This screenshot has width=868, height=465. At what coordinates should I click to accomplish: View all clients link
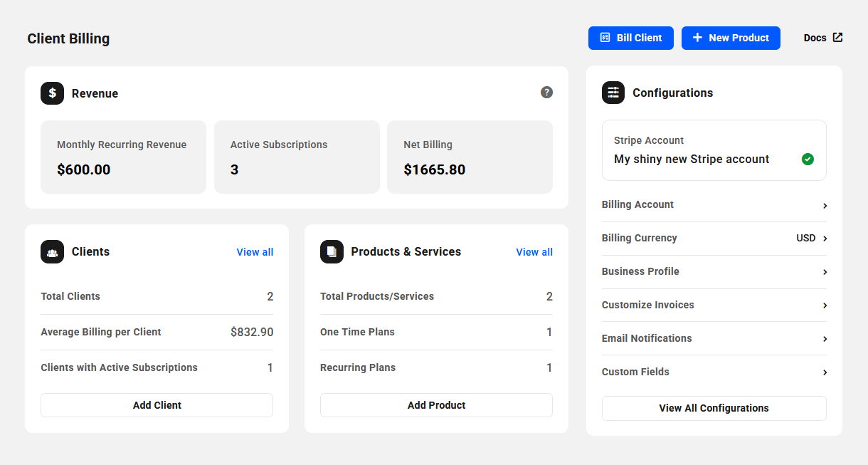pyautogui.click(x=255, y=252)
